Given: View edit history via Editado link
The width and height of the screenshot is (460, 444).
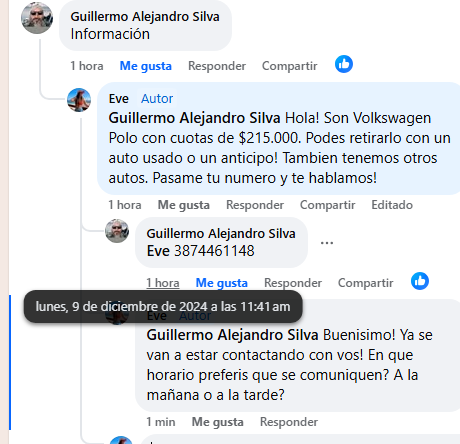Looking at the screenshot, I should coord(392,205).
